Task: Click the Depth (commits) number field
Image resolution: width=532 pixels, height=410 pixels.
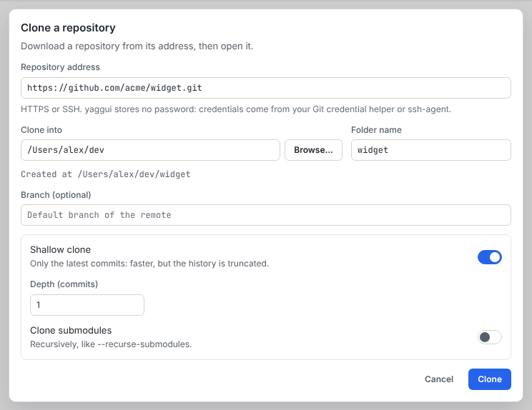Action: coord(87,305)
